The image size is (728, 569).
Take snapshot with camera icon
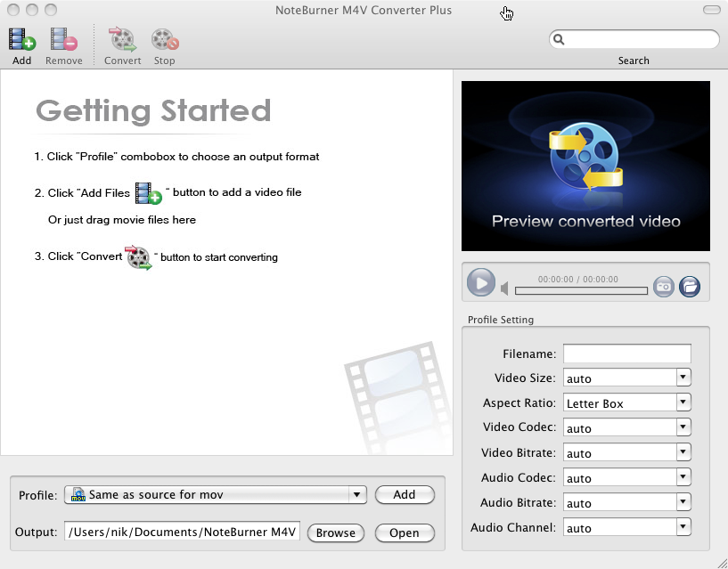click(x=664, y=287)
